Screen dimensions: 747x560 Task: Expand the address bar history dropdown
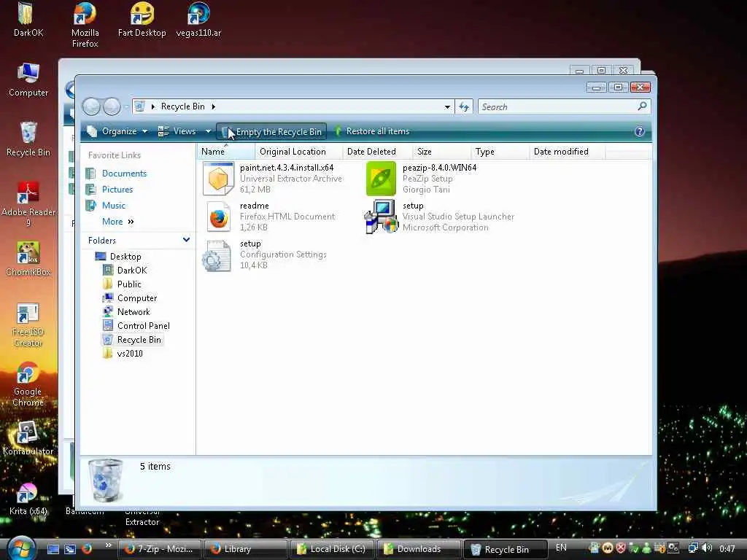(x=447, y=106)
